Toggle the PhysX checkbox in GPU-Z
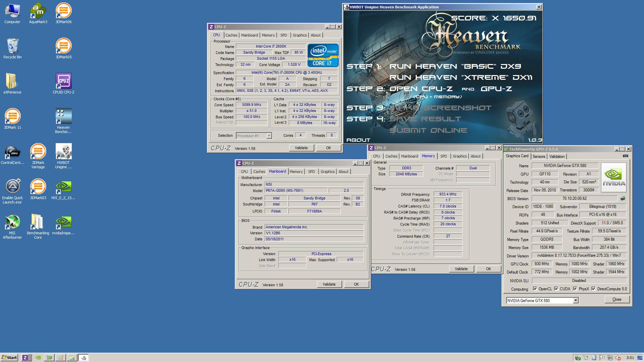Screen dimensions: 644x362 tap(575, 289)
